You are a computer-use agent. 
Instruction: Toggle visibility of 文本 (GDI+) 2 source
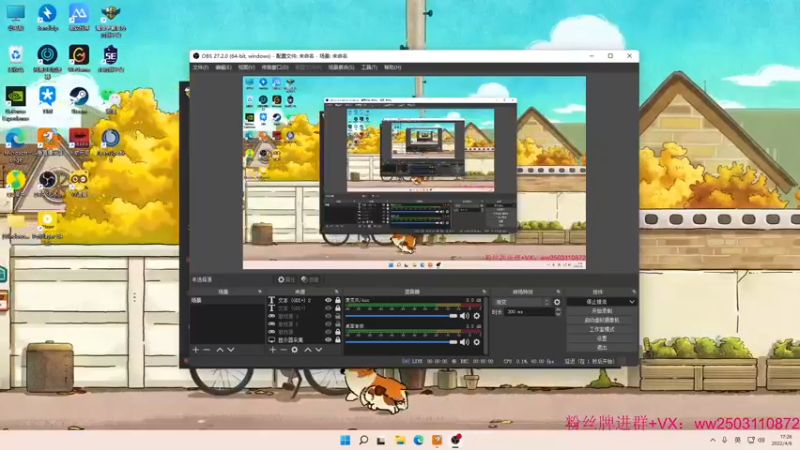point(328,301)
